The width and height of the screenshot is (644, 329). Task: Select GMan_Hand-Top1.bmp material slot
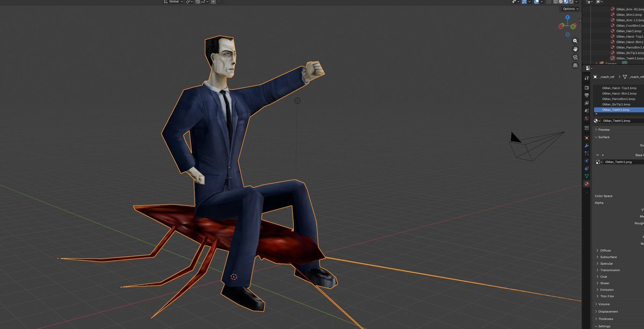619,88
